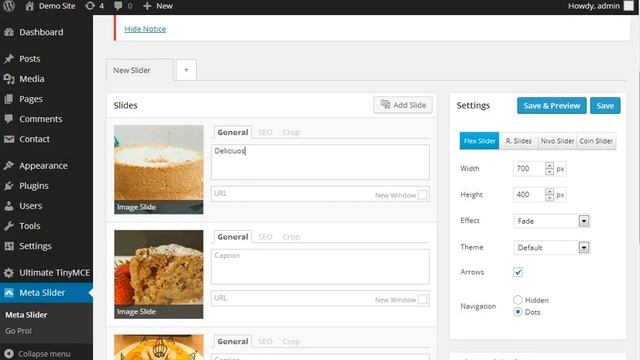Click the Meta Slider menu icon

pos(9,293)
